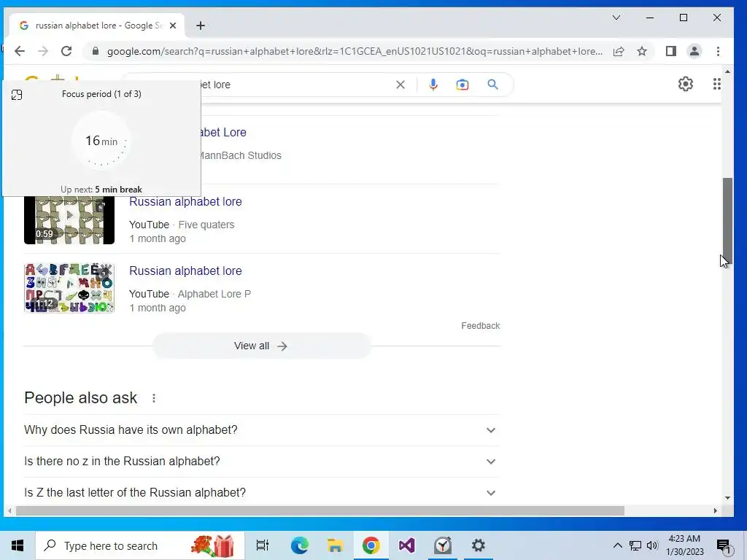Click the Feedback link

pyautogui.click(x=480, y=326)
